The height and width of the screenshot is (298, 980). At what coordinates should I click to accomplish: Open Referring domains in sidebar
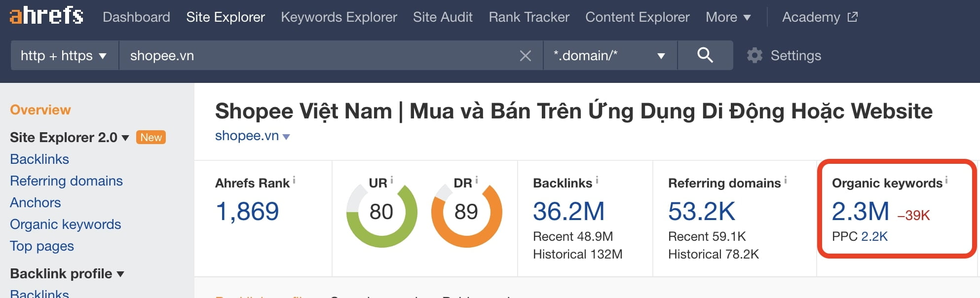(66, 181)
